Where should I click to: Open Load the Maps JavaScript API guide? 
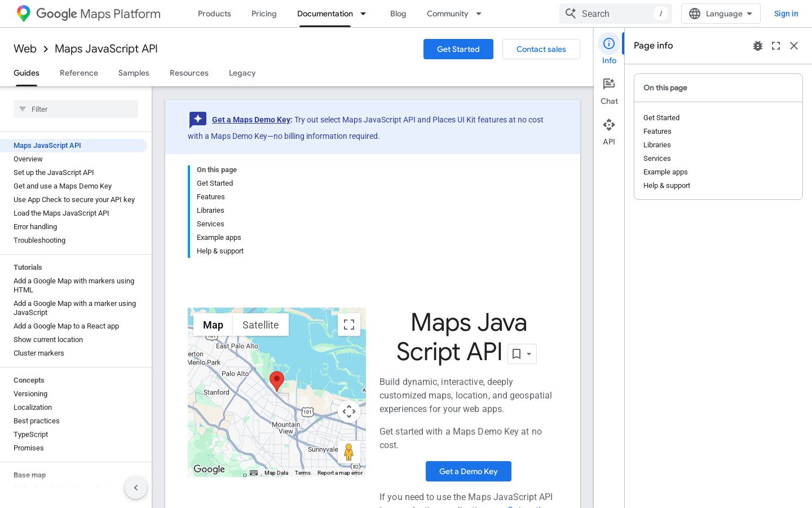[61, 213]
